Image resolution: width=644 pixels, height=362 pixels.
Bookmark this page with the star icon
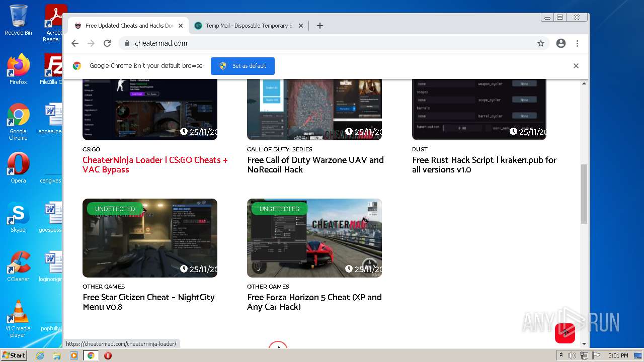tap(541, 43)
